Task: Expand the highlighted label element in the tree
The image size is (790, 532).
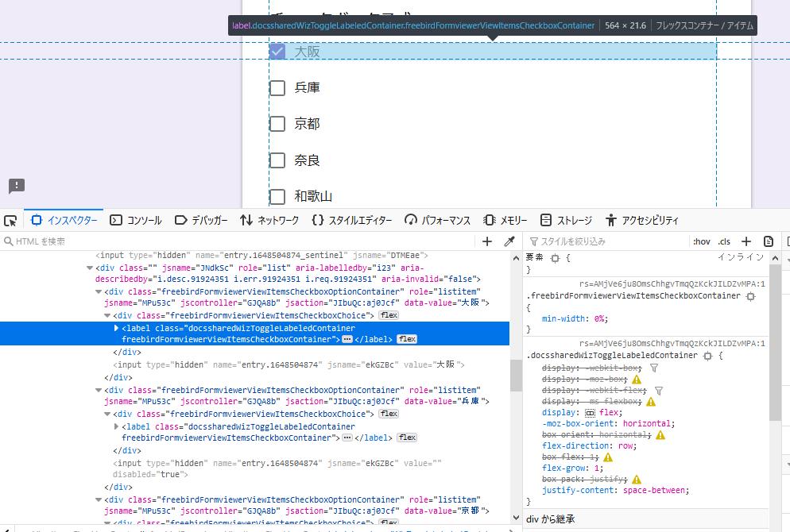Action: 115,327
